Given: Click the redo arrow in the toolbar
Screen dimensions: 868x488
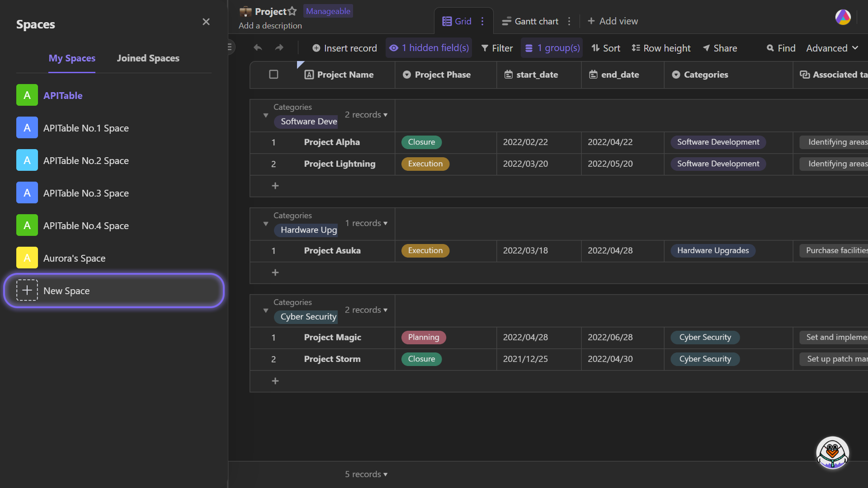Looking at the screenshot, I should [279, 47].
